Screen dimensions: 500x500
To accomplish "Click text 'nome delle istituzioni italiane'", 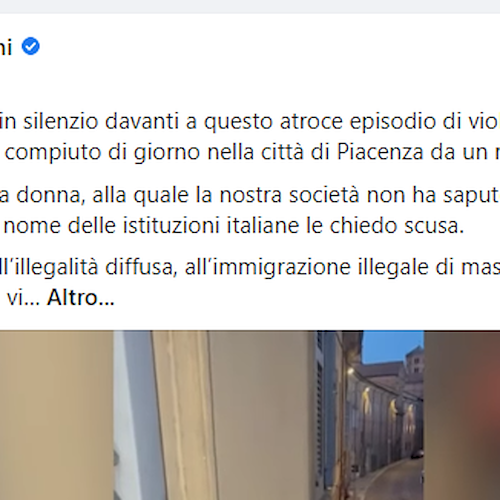I will click(x=151, y=226).
